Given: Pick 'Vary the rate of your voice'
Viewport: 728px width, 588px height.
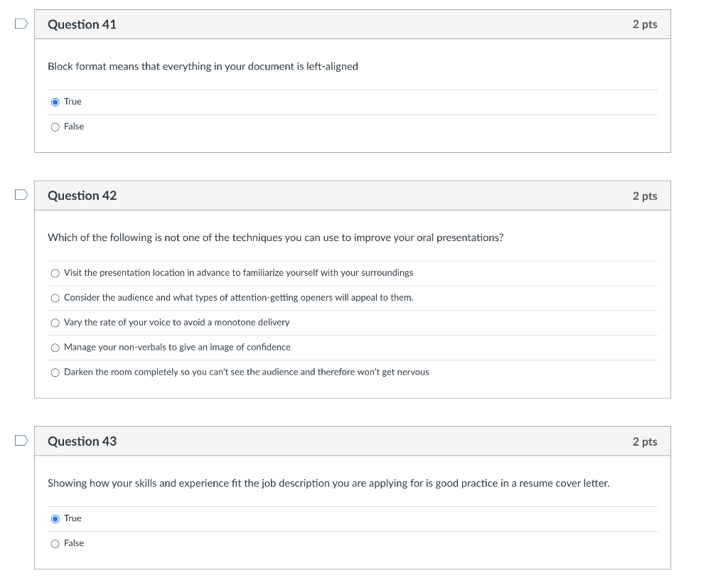Looking at the screenshot, I should click(55, 323).
